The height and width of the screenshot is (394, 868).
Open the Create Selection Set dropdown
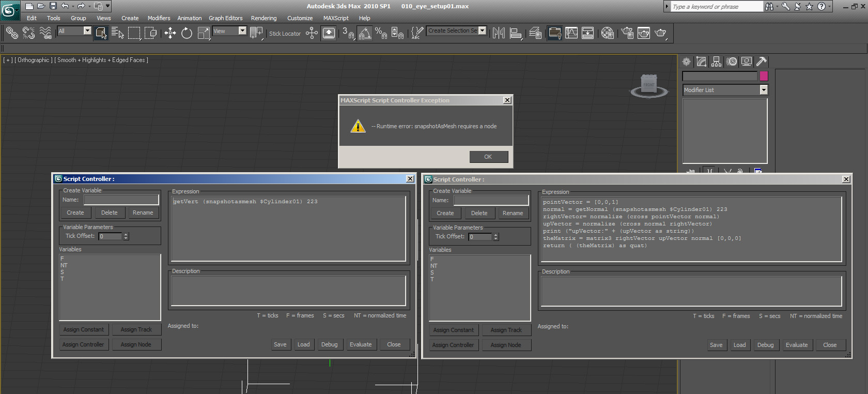pyautogui.click(x=483, y=31)
